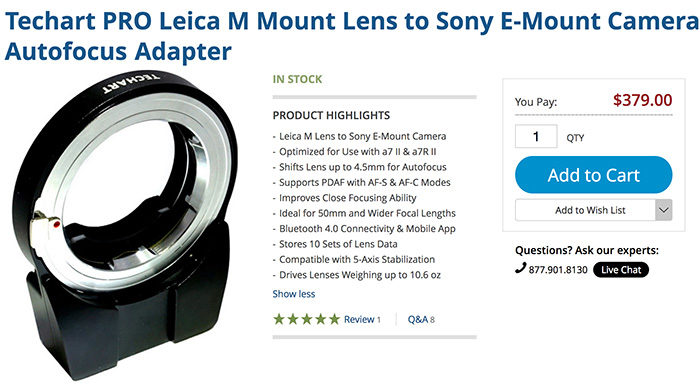Call the 877.901.8130 phone number
Viewport: 700px width, 384px height.
[558, 270]
